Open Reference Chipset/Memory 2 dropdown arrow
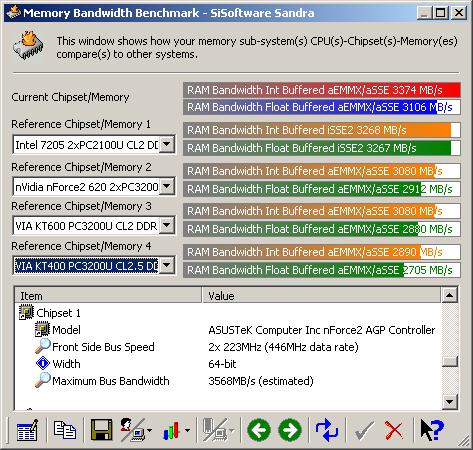473x450 pixels. click(166, 186)
